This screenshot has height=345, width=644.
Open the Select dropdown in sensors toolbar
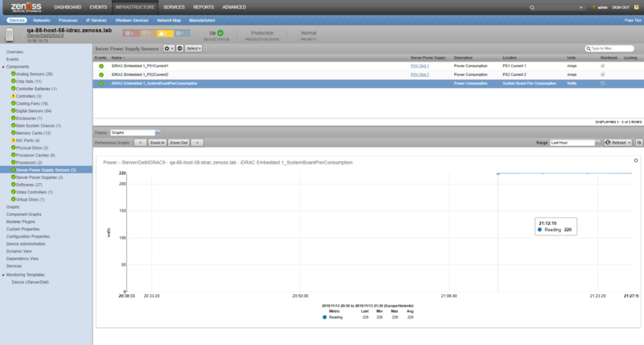click(194, 48)
